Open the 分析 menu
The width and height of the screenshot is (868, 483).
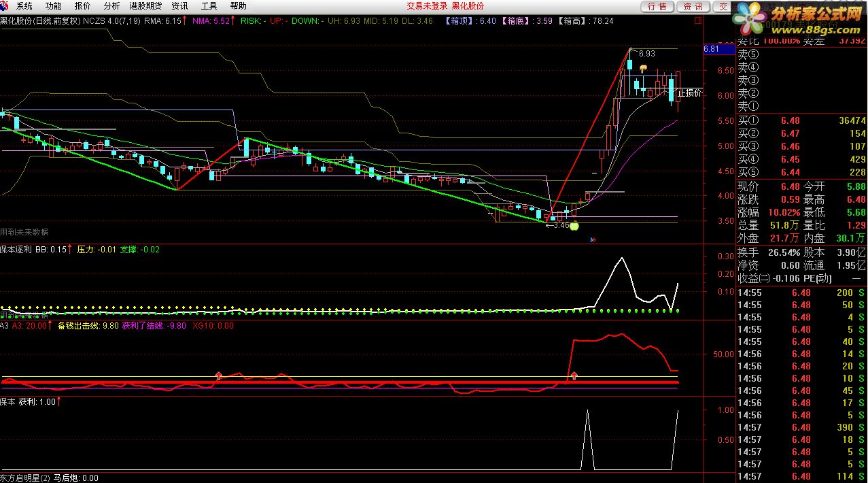pos(111,5)
